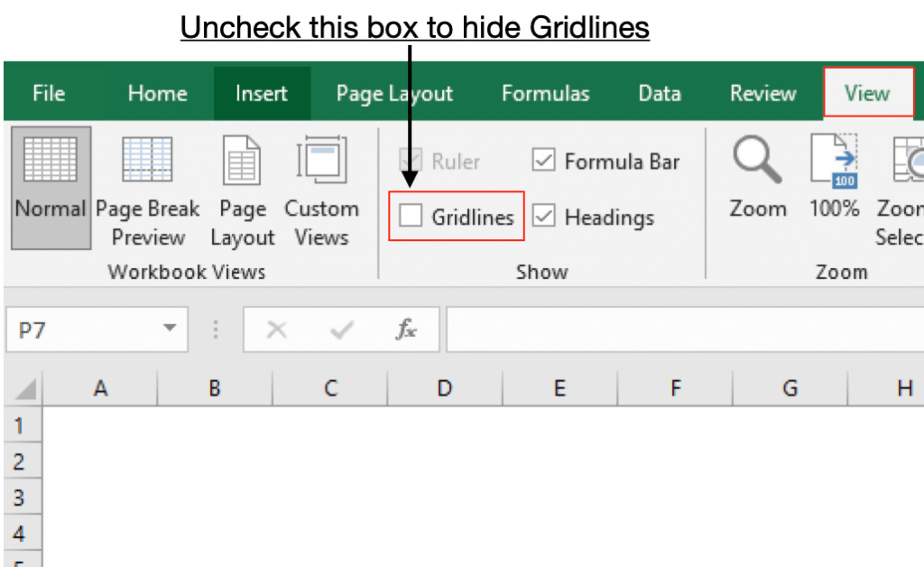This screenshot has height=567, width=924.
Task: Click into the formula bar input
Action: (x=685, y=330)
